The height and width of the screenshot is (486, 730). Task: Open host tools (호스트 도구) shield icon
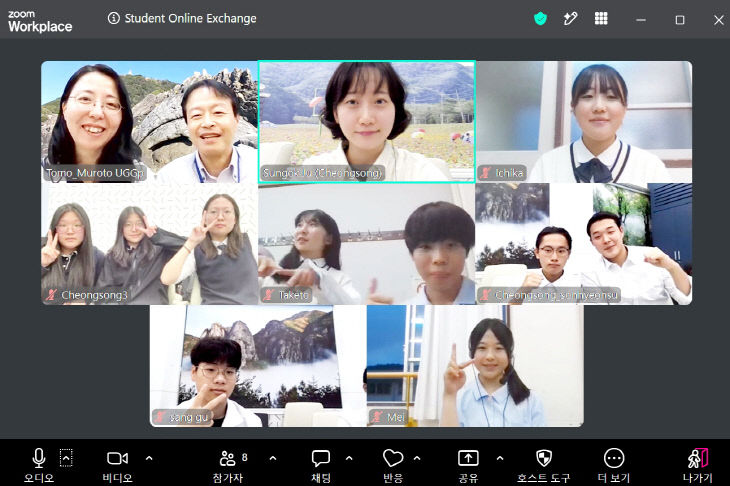[544, 465]
